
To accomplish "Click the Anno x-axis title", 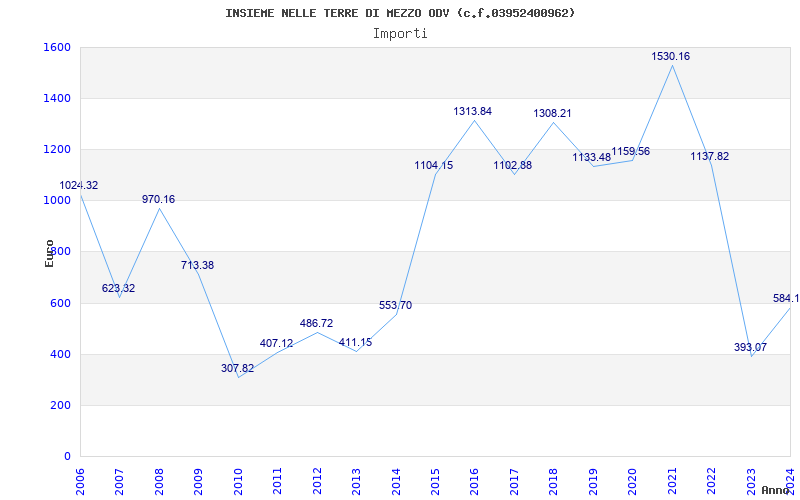I will point(774,490).
